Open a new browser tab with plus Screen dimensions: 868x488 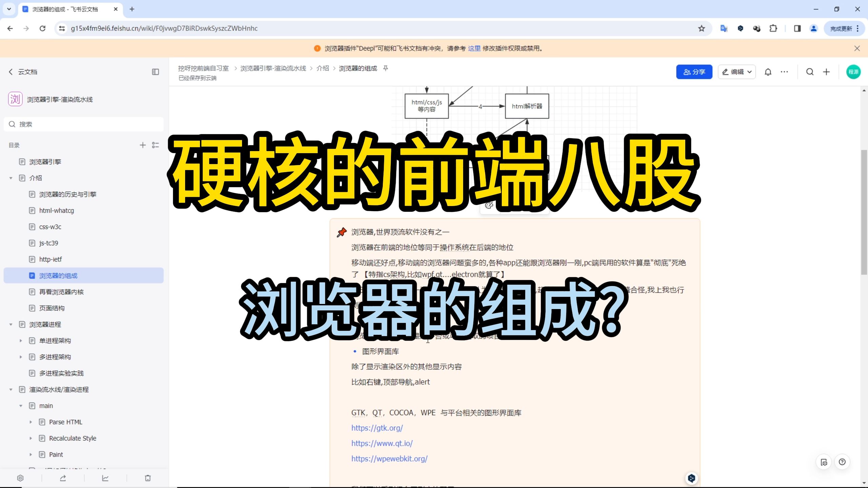132,9
